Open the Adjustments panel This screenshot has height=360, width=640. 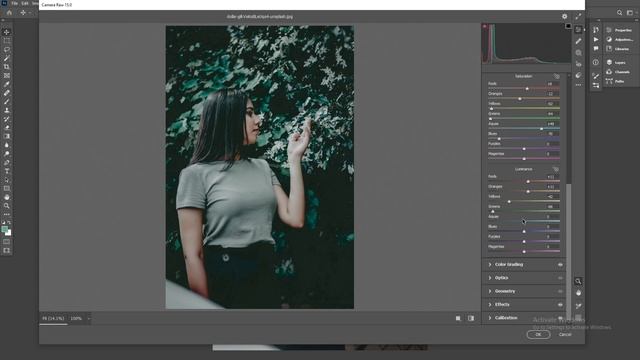pyautogui.click(x=620, y=40)
